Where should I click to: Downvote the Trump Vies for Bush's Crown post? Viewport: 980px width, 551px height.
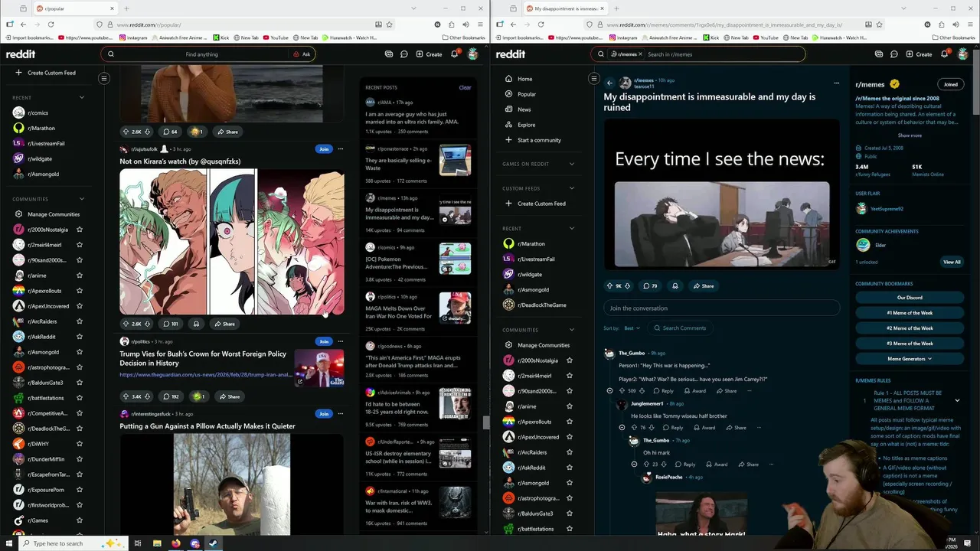tap(148, 396)
